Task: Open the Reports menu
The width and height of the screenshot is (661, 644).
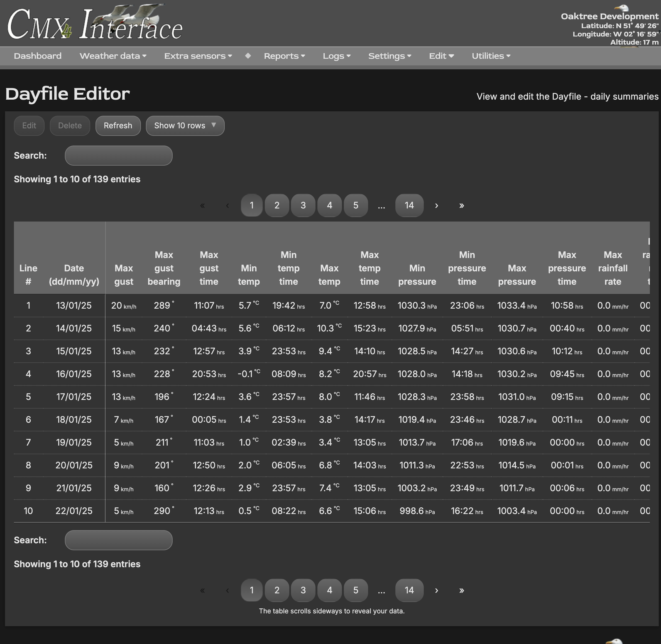Action: click(284, 56)
